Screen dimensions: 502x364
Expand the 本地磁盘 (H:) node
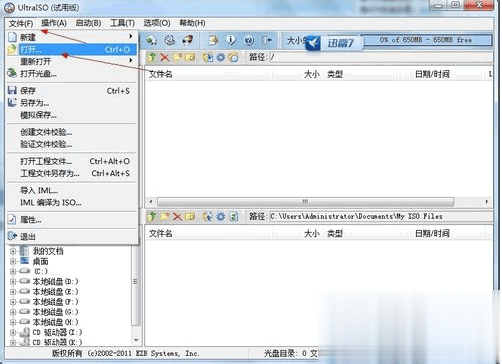pyautogui.click(x=13, y=322)
